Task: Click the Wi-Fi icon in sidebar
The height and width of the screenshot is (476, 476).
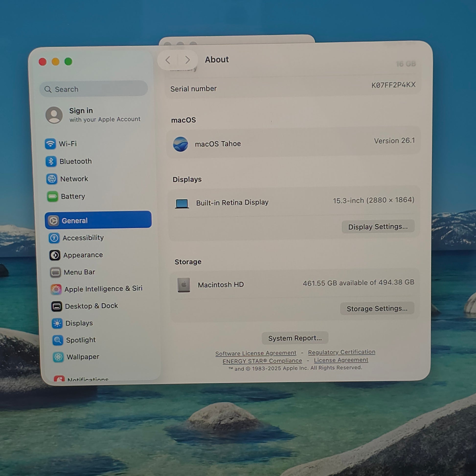Action: (50, 144)
